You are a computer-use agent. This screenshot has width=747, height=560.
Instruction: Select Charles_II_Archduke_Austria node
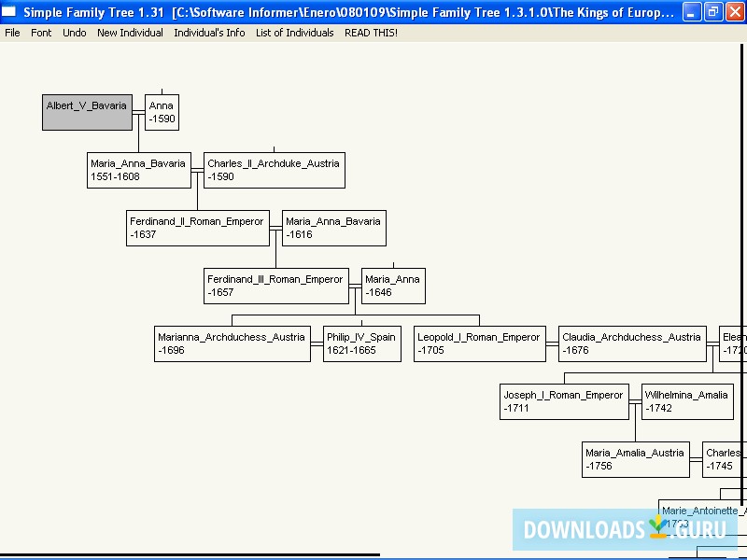[x=273, y=169]
